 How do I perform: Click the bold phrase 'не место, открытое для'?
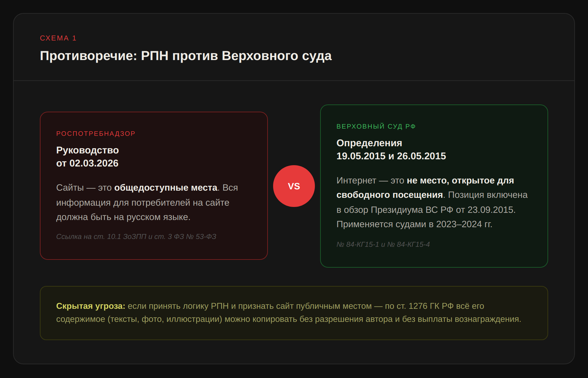click(460, 181)
